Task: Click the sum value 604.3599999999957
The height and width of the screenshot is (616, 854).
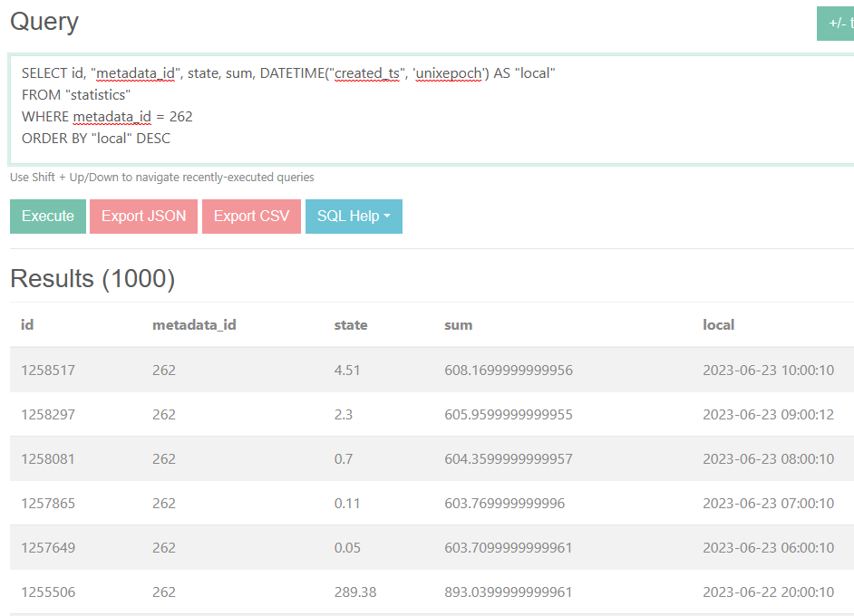Action: 509,458
